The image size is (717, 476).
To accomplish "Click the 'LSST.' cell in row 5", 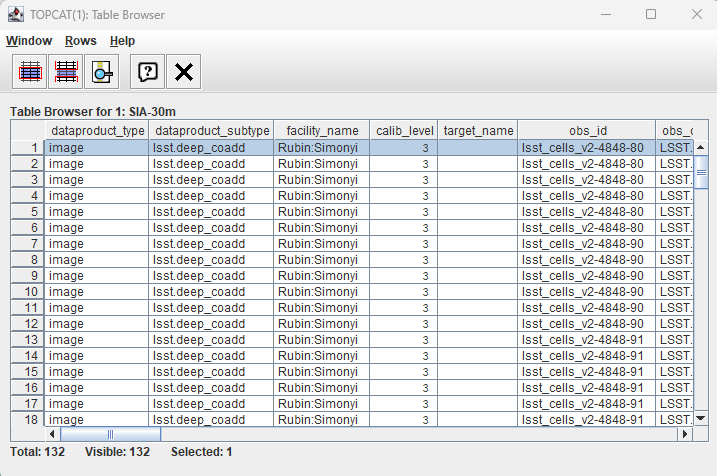I will [x=675, y=212].
